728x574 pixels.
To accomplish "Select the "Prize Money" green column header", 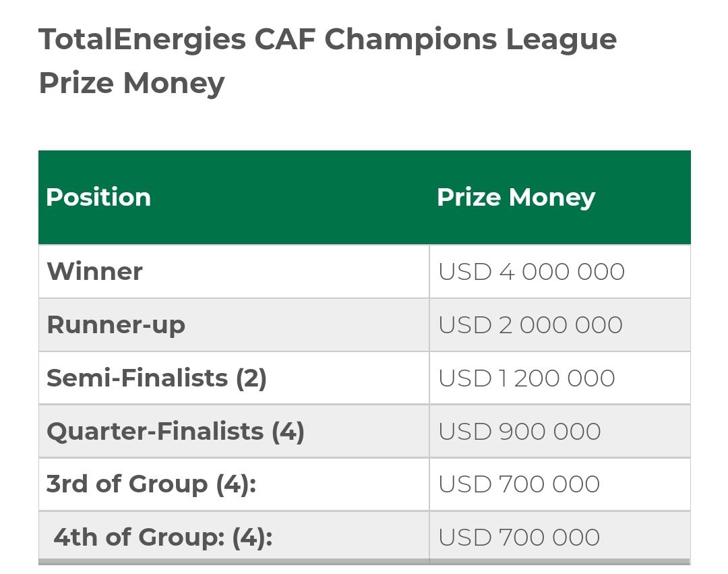I will pos(516,198).
